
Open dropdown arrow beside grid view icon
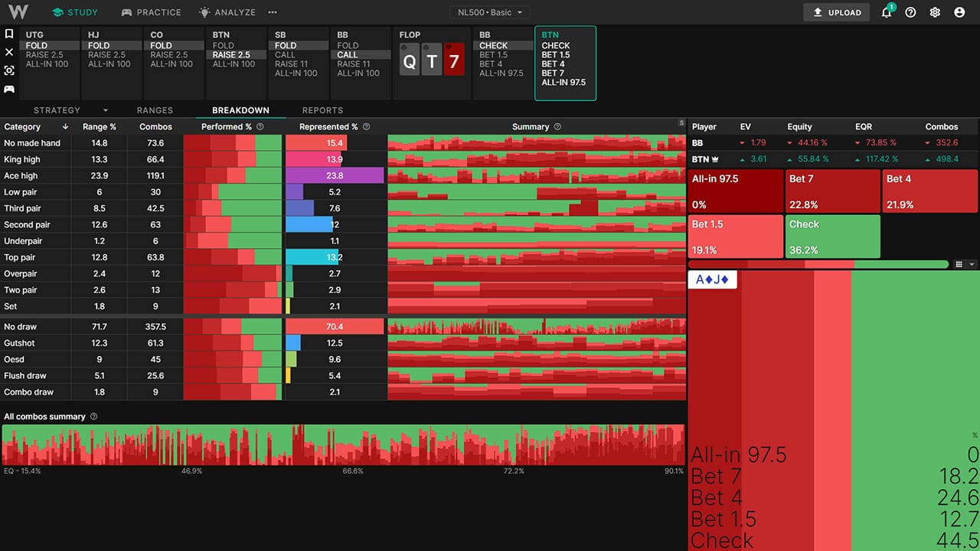coord(972,265)
